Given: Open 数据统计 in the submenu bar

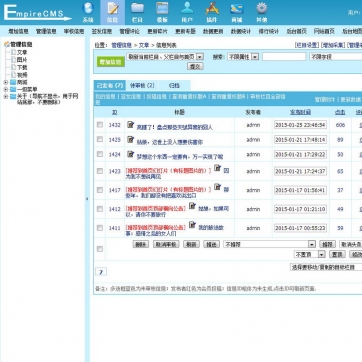Looking at the screenshot, I should (241, 31).
